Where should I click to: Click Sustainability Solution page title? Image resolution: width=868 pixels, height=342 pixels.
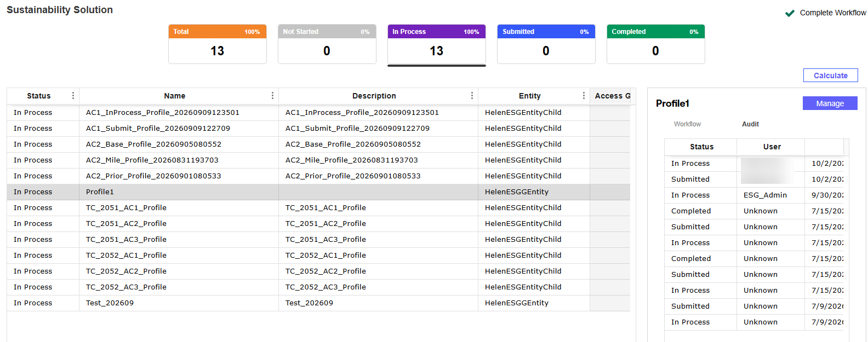60,10
